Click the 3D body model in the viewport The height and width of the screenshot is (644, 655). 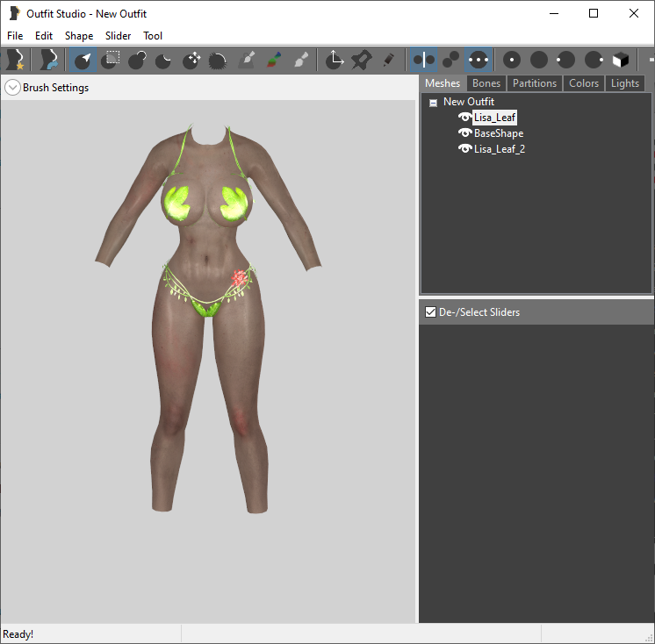tap(208, 318)
